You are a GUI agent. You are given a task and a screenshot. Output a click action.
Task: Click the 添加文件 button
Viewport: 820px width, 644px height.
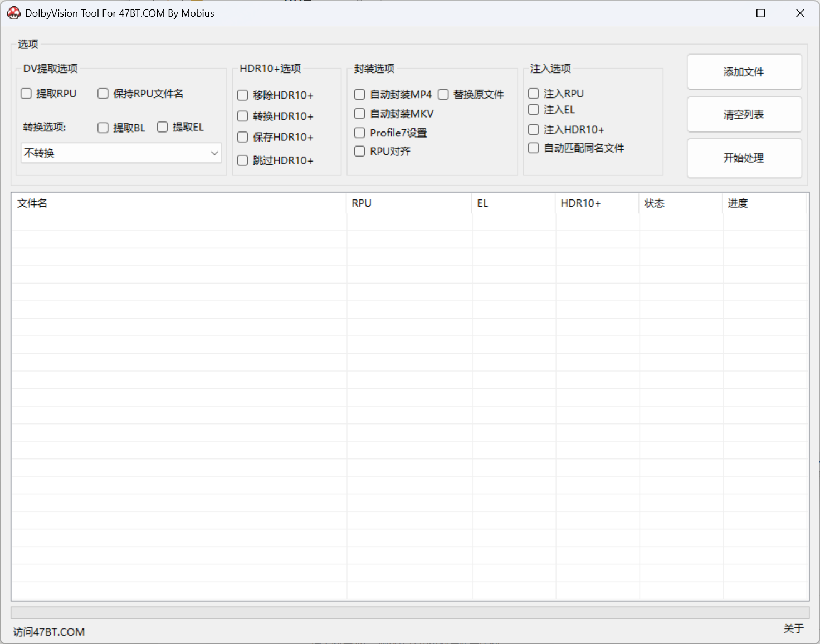click(x=744, y=72)
